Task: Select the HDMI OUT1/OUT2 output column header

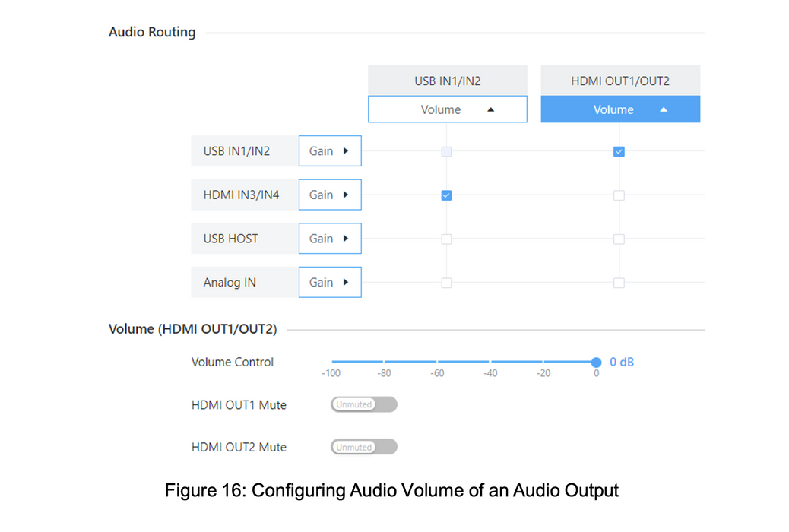Action: pos(619,81)
